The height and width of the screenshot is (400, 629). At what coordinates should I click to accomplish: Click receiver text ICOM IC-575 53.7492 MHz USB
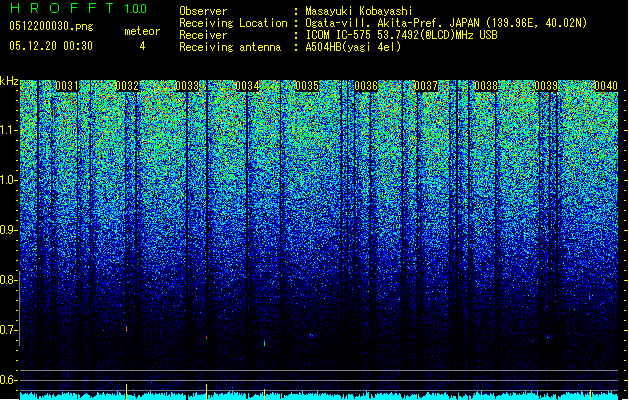click(401, 35)
